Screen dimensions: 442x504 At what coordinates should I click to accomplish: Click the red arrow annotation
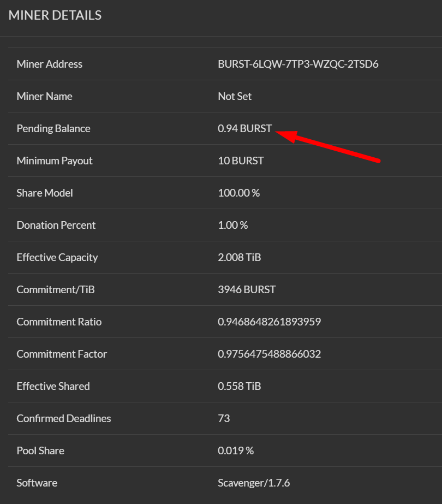click(x=328, y=146)
